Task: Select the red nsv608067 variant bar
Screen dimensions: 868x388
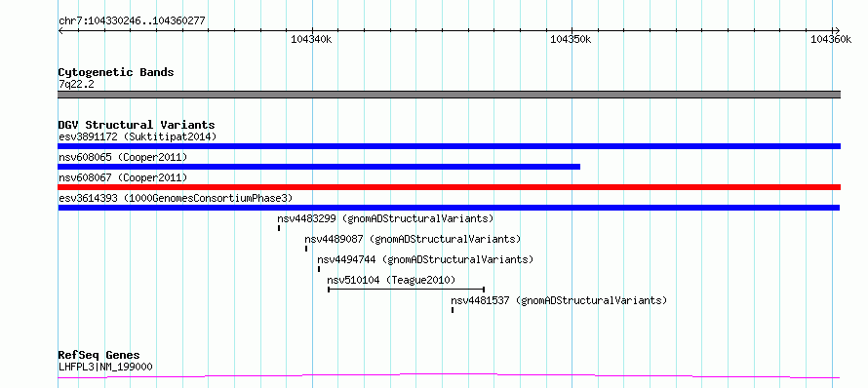Action: (x=449, y=187)
